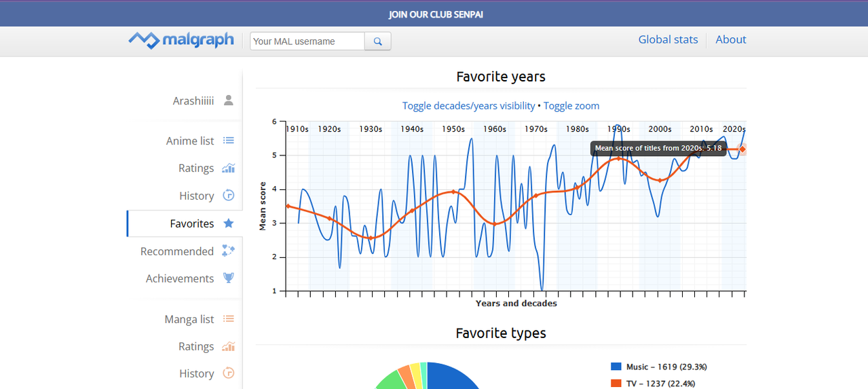Click the blue Music legend swatch
The height and width of the screenshot is (389, 868).
[616, 367]
